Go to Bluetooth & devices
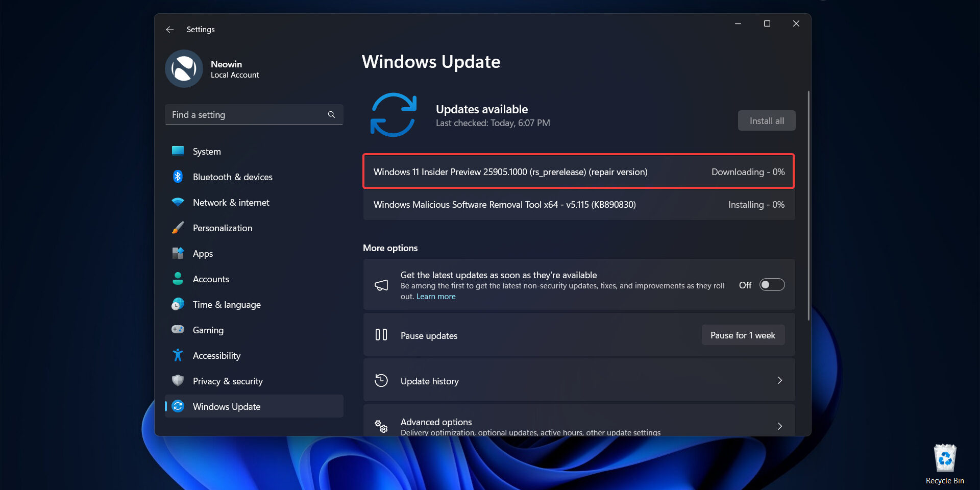980x490 pixels. (x=254, y=177)
